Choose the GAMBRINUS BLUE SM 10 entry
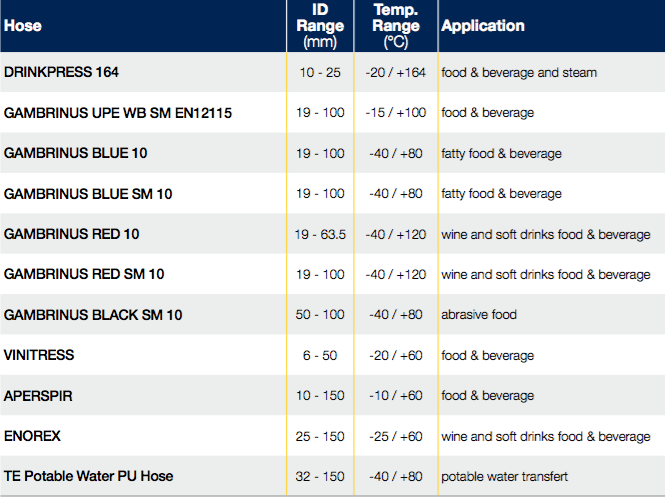 [x=88, y=194]
